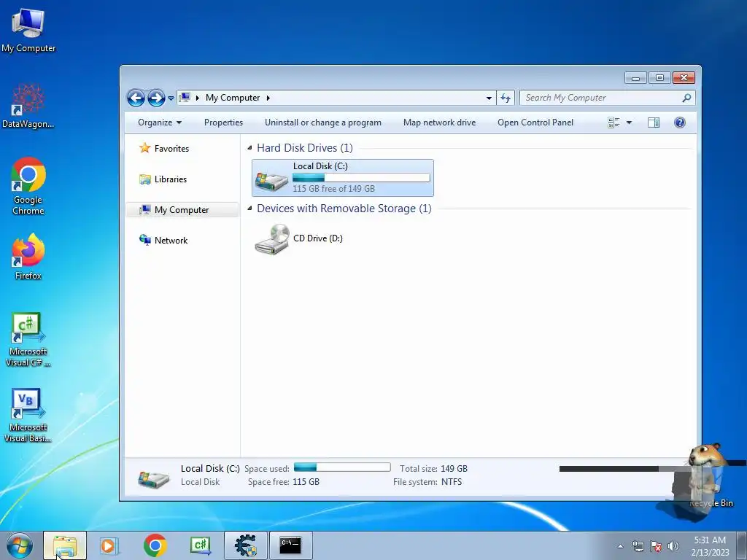747x560 pixels.
Task: Maximize the My Computer window
Action: tap(659, 77)
